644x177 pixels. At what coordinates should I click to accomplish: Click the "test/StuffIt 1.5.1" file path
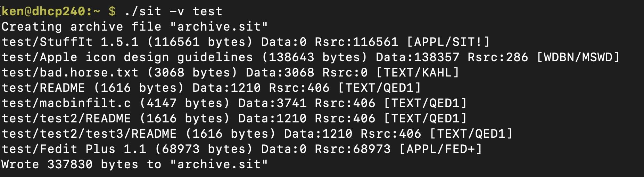pos(70,42)
